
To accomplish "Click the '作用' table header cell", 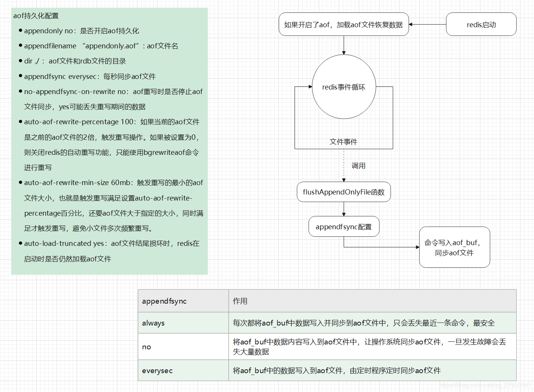I will tap(372, 301).
